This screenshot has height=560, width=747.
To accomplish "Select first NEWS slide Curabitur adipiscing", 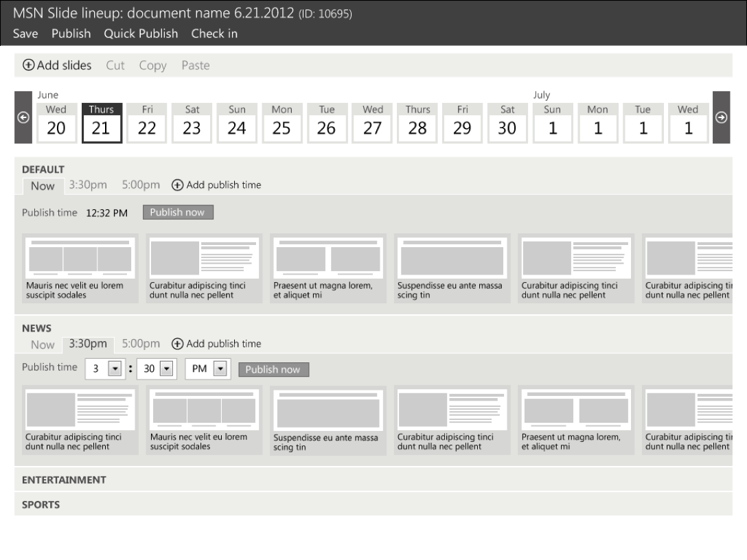I will tap(80, 420).
